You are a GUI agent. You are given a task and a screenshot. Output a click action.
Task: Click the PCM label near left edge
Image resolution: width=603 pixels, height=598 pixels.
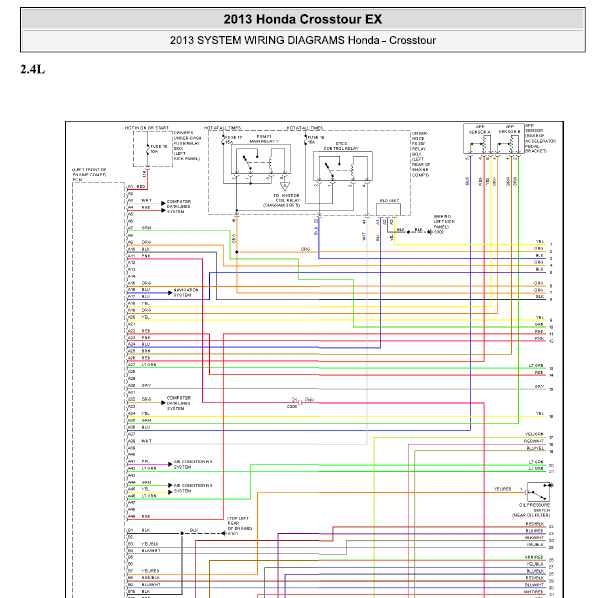(x=77, y=180)
